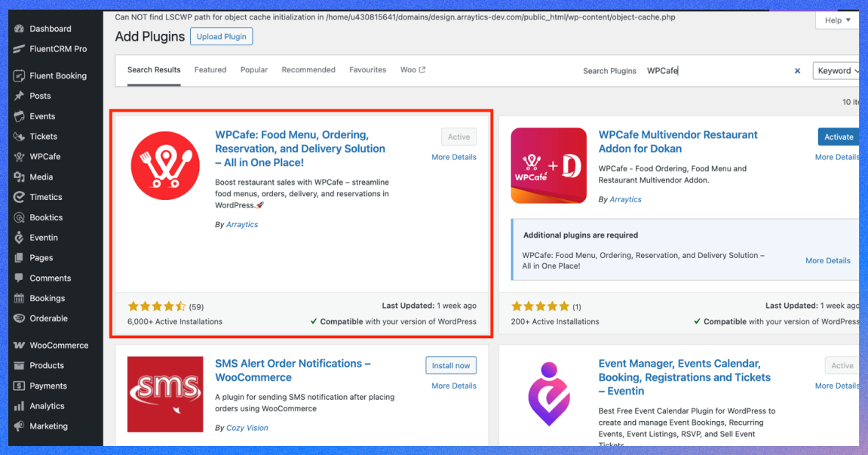Open More Details in Additional plugins required notice
The width and height of the screenshot is (868, 455).
click(827, 260)
